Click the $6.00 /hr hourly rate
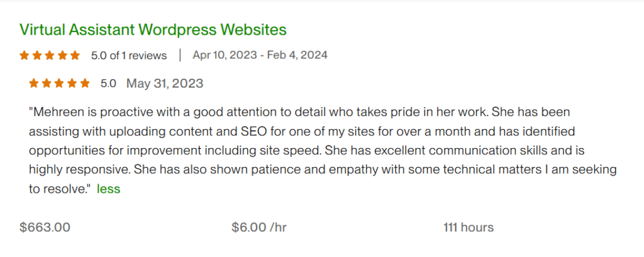644x257 pixels. point(259,227)
